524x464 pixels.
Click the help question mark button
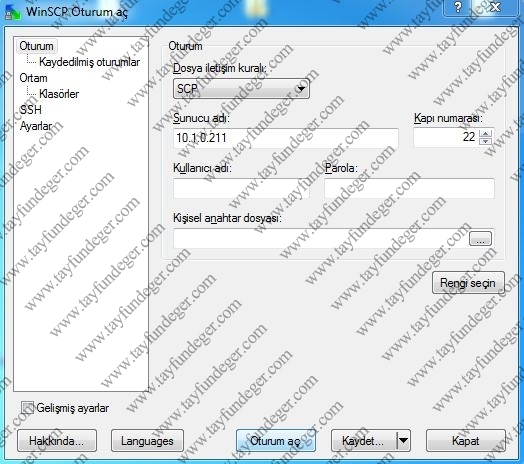click(x=458, y=7)
